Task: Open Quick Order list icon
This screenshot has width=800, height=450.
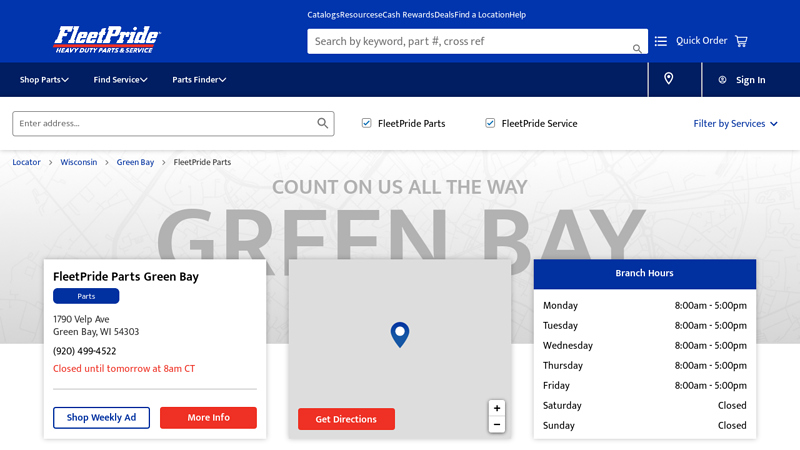Action: [x=661, y=41]
